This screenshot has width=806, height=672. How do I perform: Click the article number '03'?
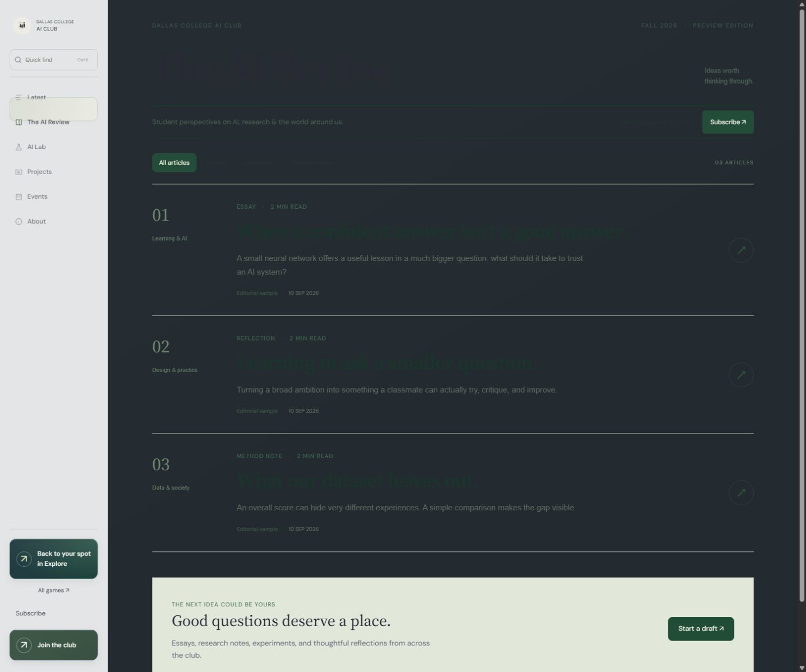coord(161,464)
